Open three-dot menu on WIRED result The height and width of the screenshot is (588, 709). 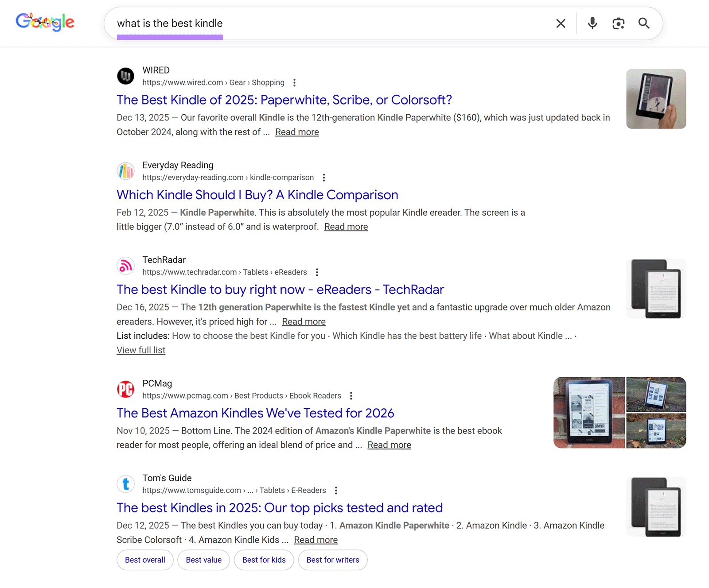(294, 82)
